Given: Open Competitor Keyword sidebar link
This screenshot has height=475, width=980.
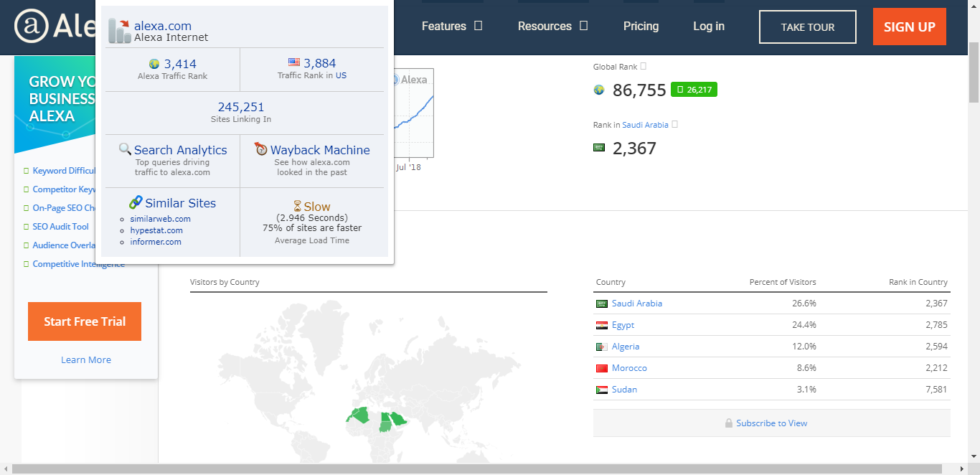Looking at the screenshot, I should 64,189.
